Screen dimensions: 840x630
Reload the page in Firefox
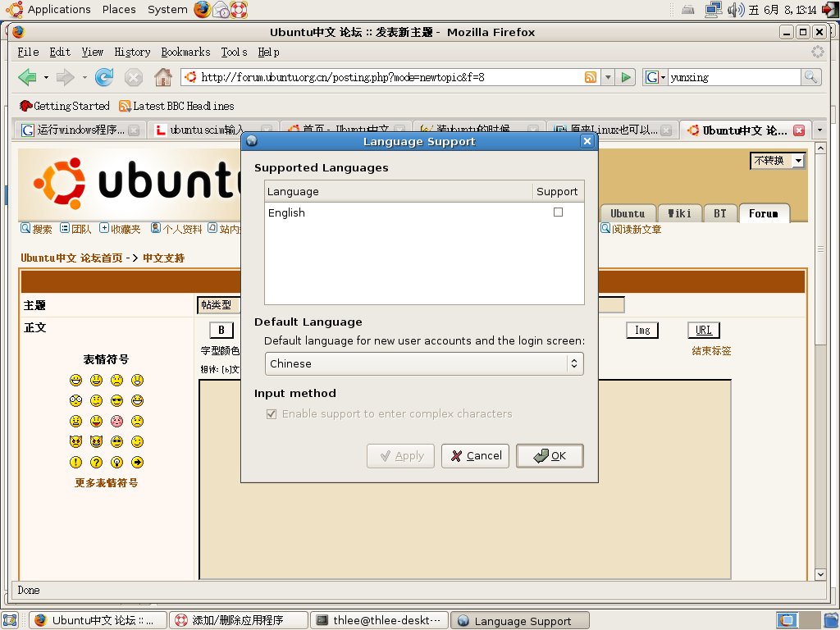[104, 77]
